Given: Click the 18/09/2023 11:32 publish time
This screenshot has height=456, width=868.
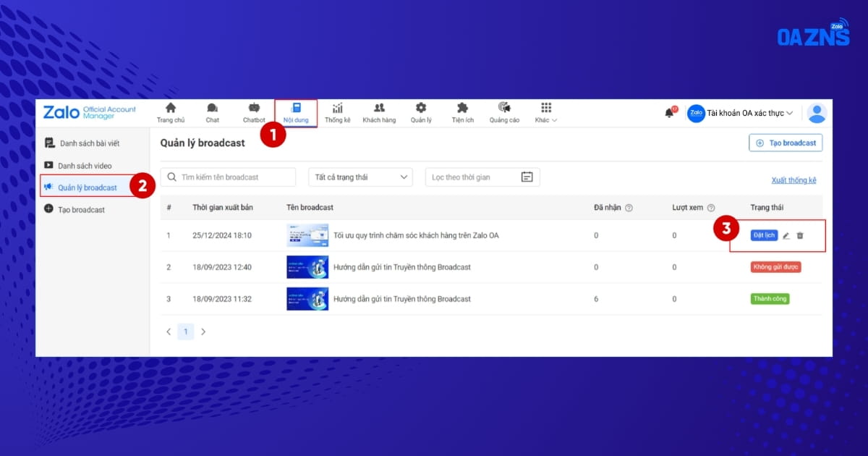Looking at the screenshot, I should tap(222, 299).
